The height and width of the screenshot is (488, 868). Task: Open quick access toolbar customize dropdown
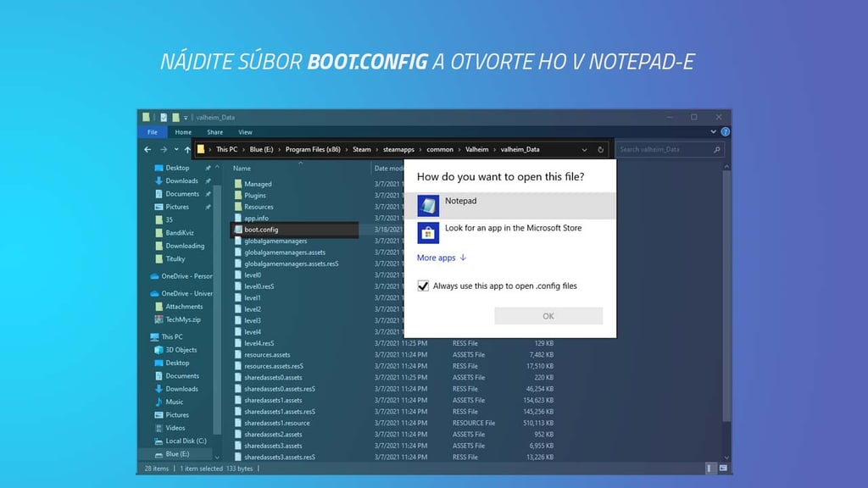click(x=186, y=117)
